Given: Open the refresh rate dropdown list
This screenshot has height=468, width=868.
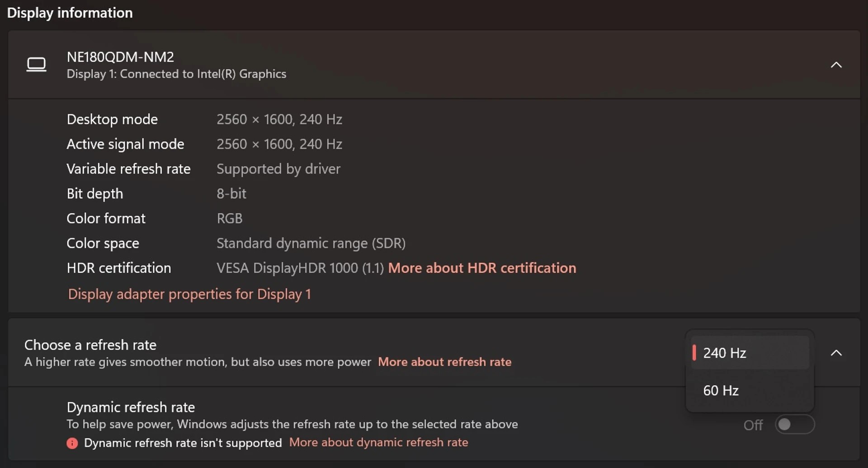Looking at the screenshot, I should 749,353.
